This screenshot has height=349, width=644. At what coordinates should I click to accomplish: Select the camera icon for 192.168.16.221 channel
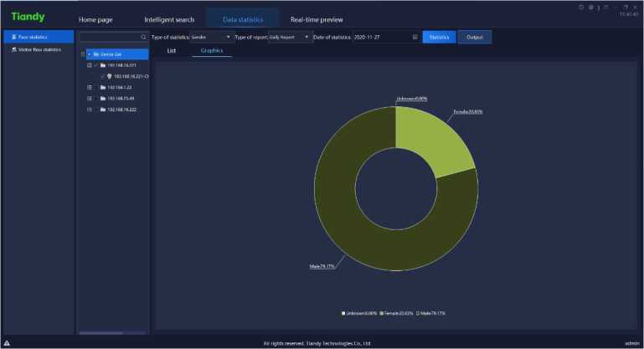[110, 76]
